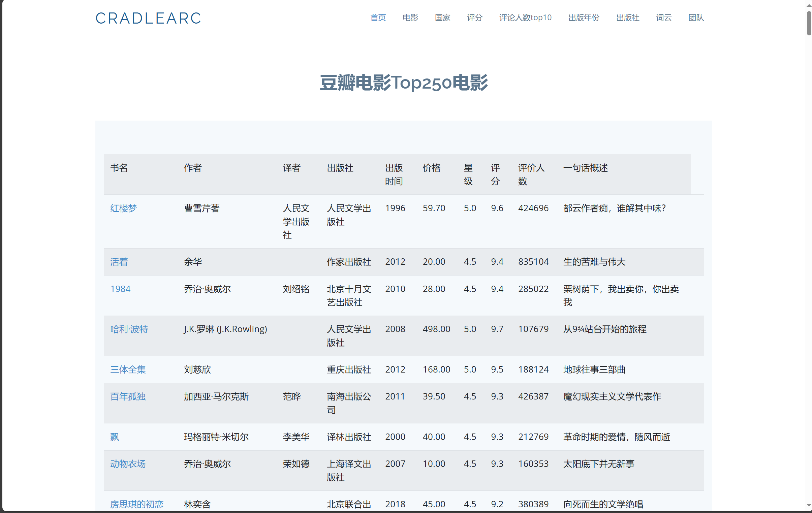Open 房思琪的初恋 book link
This screenshot has height=513, width=812.
pyautogui.click(x=136, y=504)
